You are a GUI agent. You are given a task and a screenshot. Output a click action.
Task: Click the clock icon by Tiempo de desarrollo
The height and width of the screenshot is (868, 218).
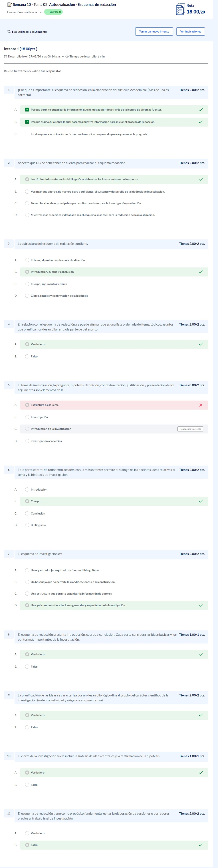[67, 57]
